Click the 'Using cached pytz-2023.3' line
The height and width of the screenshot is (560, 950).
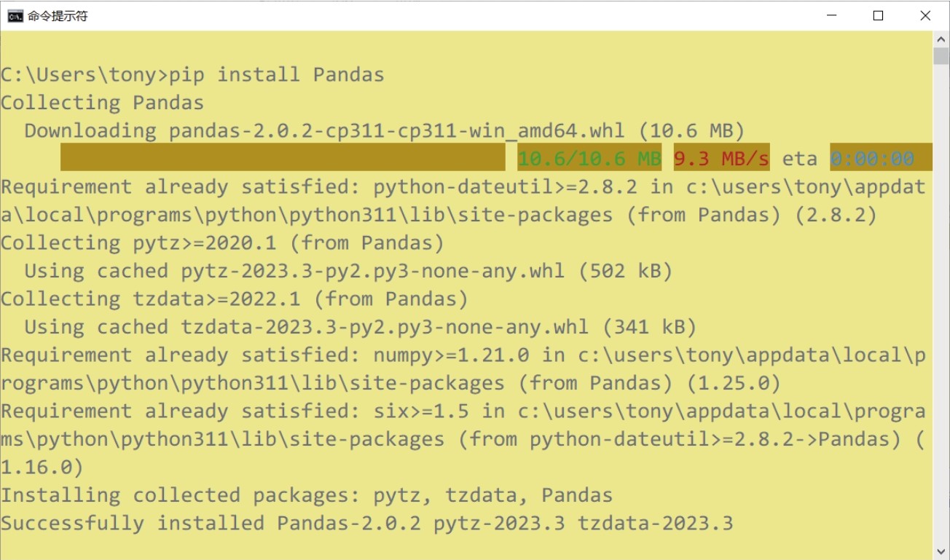pos(348,271)
